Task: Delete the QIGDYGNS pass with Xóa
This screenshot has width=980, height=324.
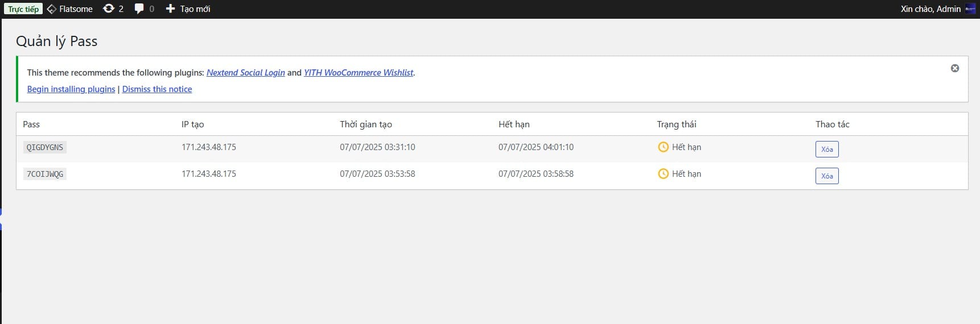Action: pyautogui.click(x=826, y=149)
